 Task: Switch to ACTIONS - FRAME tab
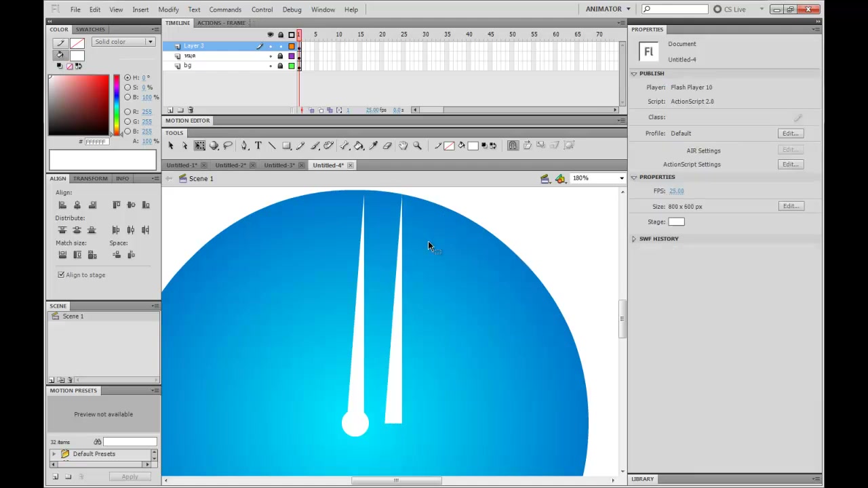pos(221,23)
